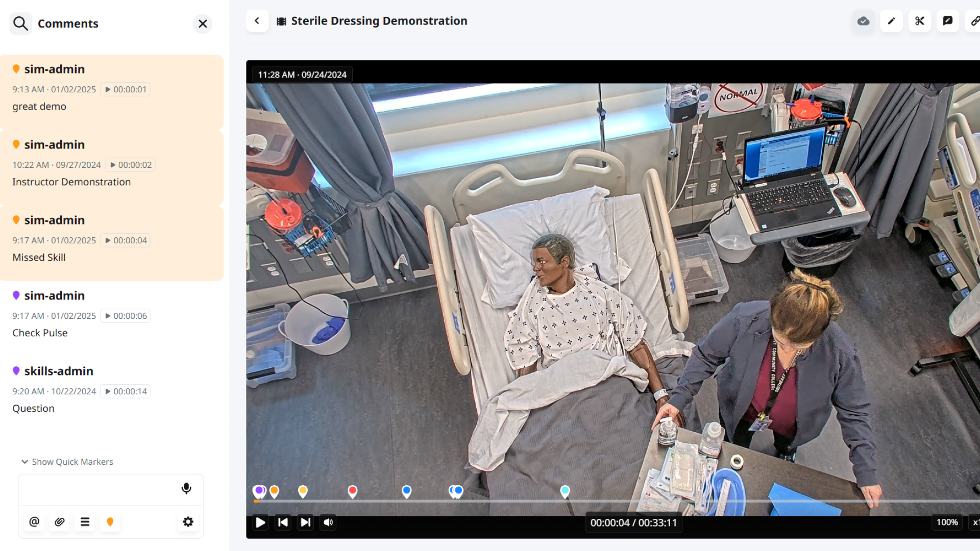Screen dimensions: 980x551
Task: Mention a user with the @ icon
Action: (34, 522)
